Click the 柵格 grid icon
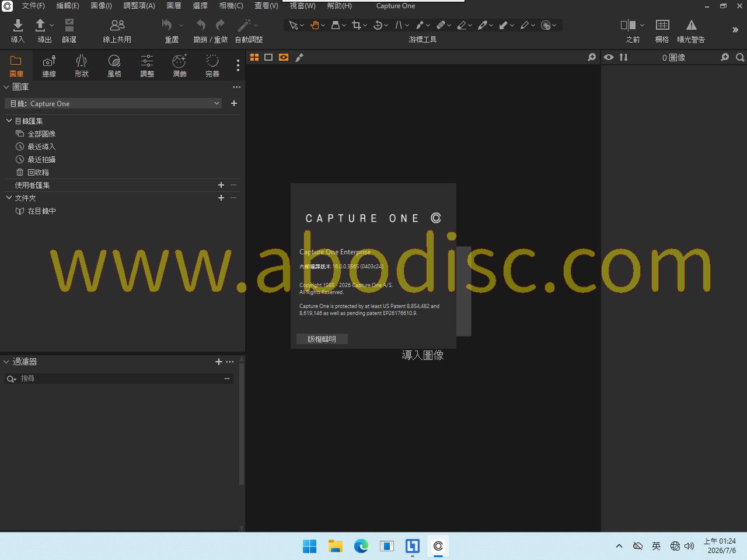Screen dimensions: 747x560 pos(662,25)
